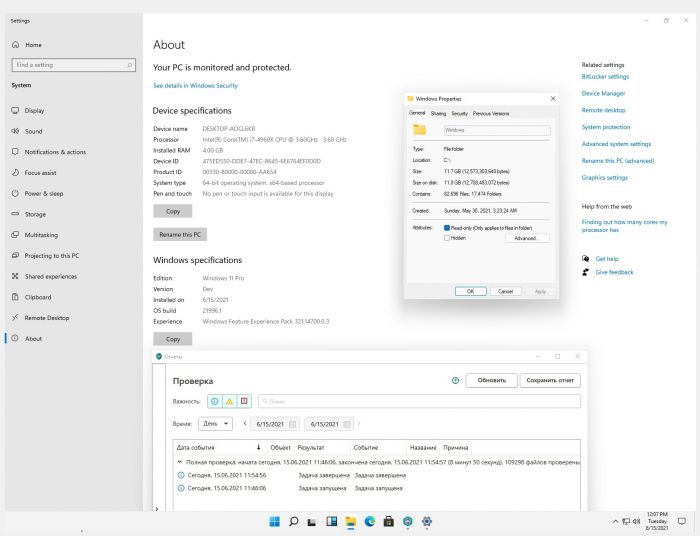Launch Microsoft Edge from taskbar
Image resolution: width=700 pixels, height=536 pixels.
pyautogui.click(x=370, y=521)
